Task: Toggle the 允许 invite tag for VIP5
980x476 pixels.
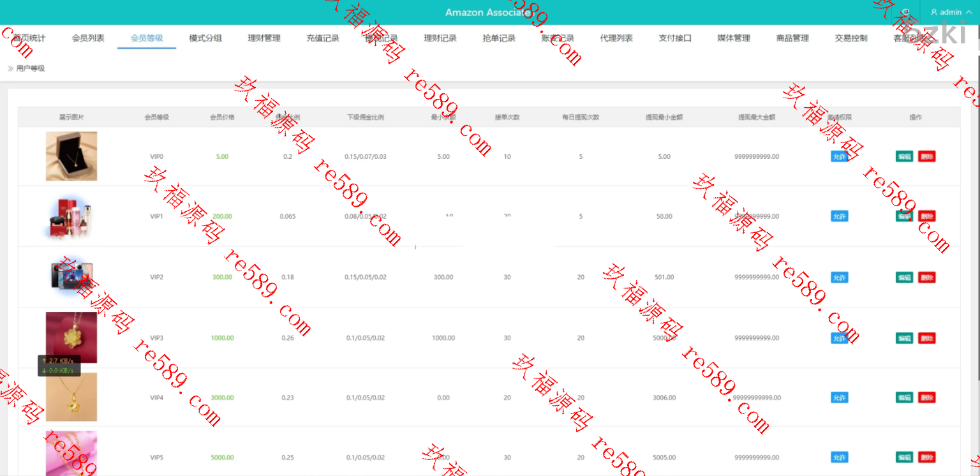Action: click(840, 457)
